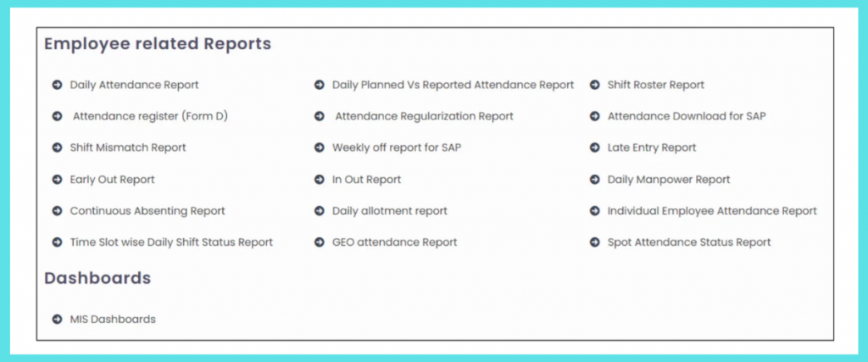Viewport: 868px width, 362px height.
Task: Click the Employee related Reports heading
Action: [x=158, y=44]
